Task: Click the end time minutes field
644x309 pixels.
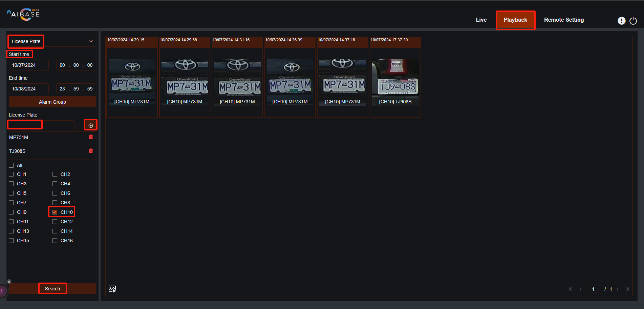Action: point(76,89)
